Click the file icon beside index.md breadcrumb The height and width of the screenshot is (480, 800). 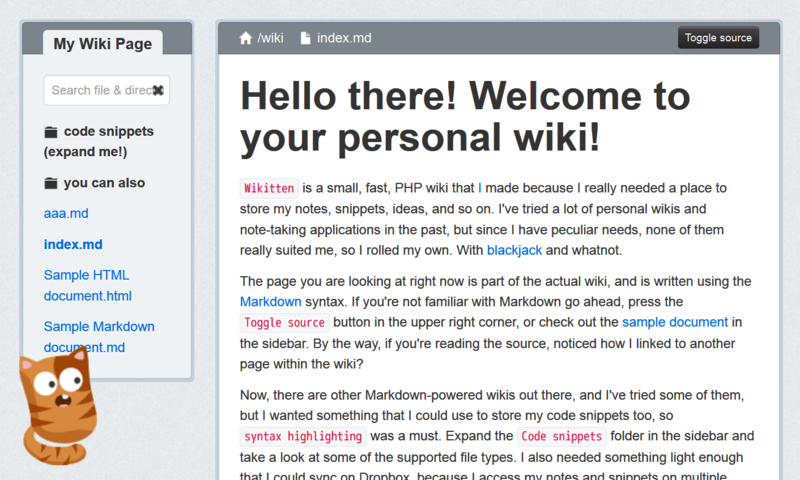(305, 38)
